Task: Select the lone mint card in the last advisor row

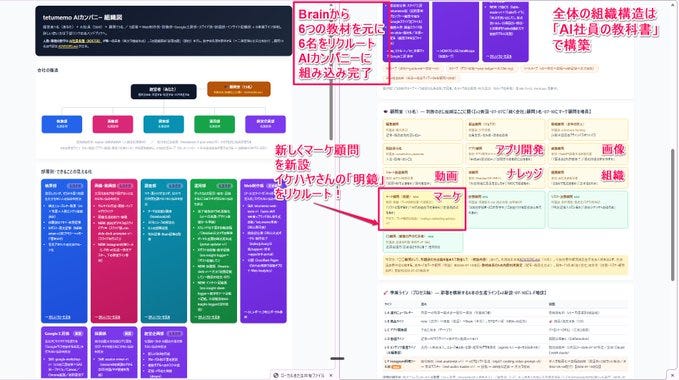Action: click(423, 243)
